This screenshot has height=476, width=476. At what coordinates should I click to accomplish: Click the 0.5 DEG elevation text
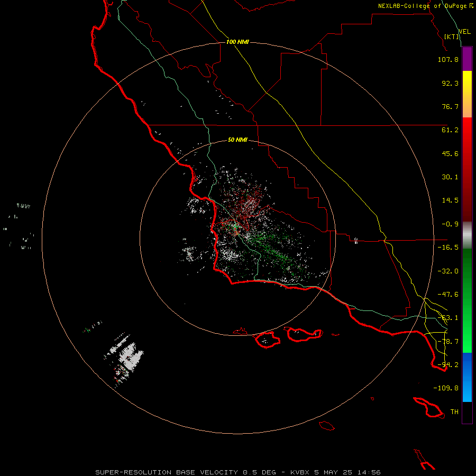coord(260,472)
